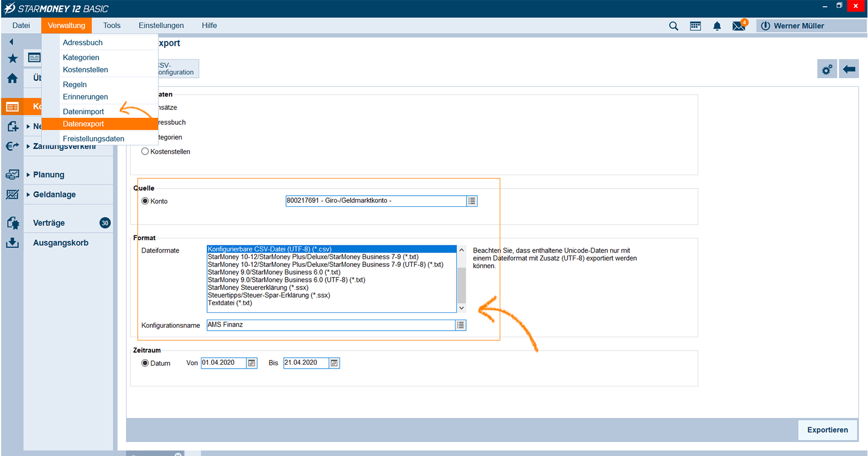
Task: Open Verträge in the sidebar
Action: (x=49, y=223)
